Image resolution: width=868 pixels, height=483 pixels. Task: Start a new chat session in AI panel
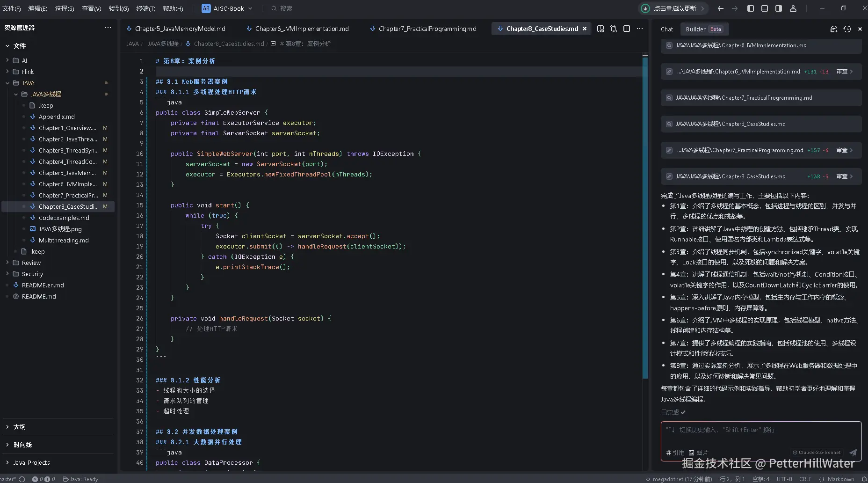834,29
